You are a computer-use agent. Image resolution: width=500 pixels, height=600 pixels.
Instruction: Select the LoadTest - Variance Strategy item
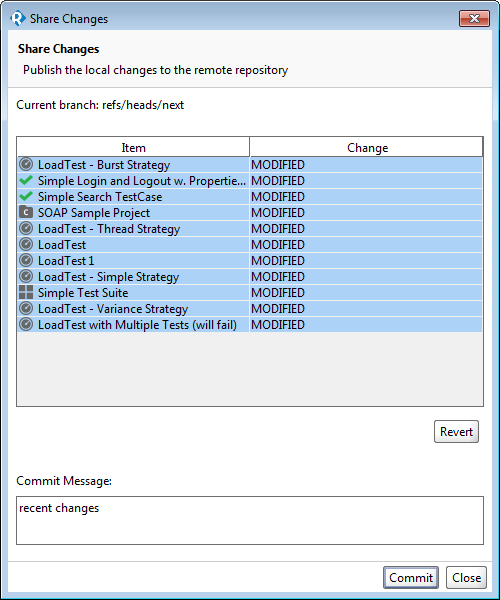[x=133, y=309]
